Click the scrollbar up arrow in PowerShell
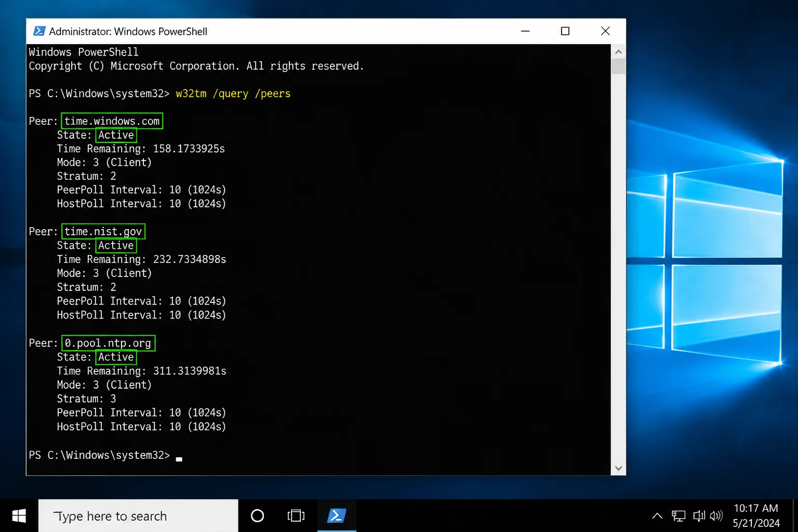798x532 pixels. (x=618, y=51)
